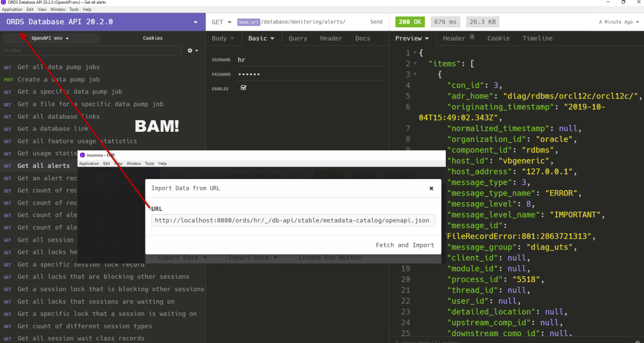This screenshot has height=343, width=644.
Task: Switch to the response Cookie tab
Action: [x=499, y=38]
